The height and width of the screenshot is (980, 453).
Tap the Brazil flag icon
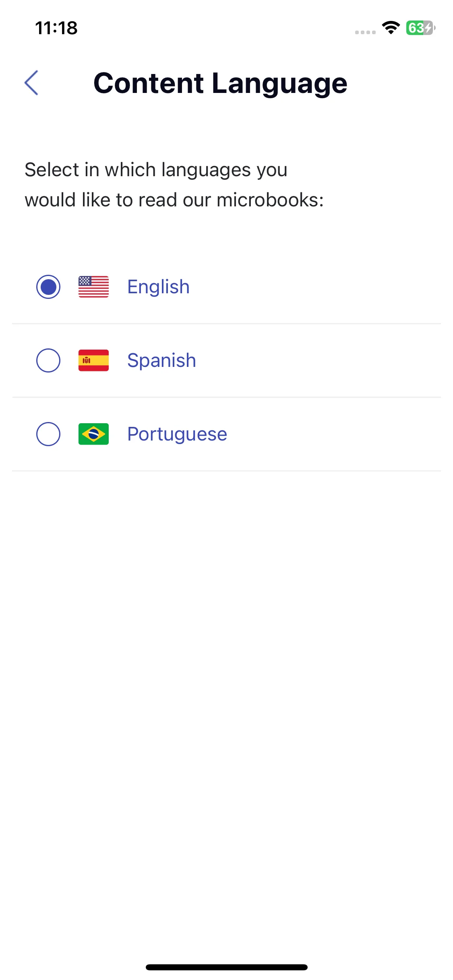coord(93,434)
